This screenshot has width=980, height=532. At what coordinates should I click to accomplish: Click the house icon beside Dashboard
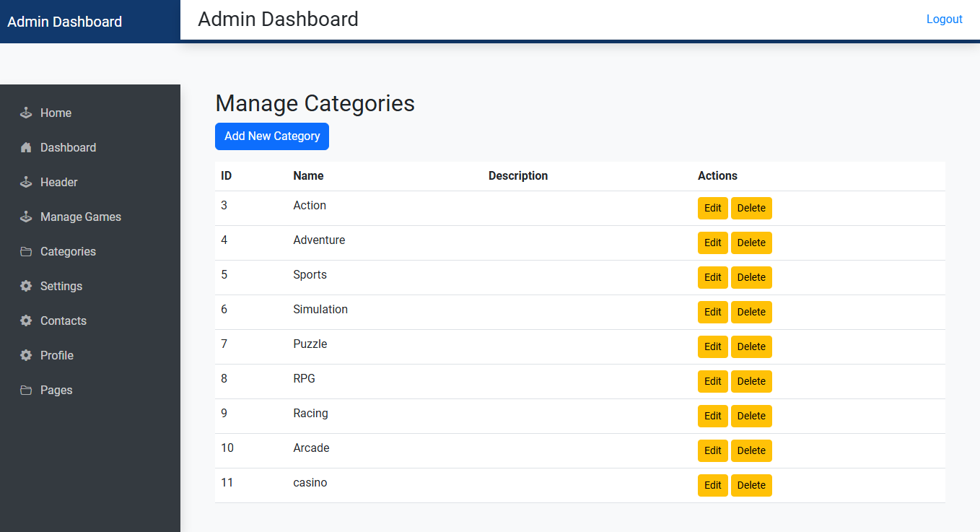click(x=26, y=147)
